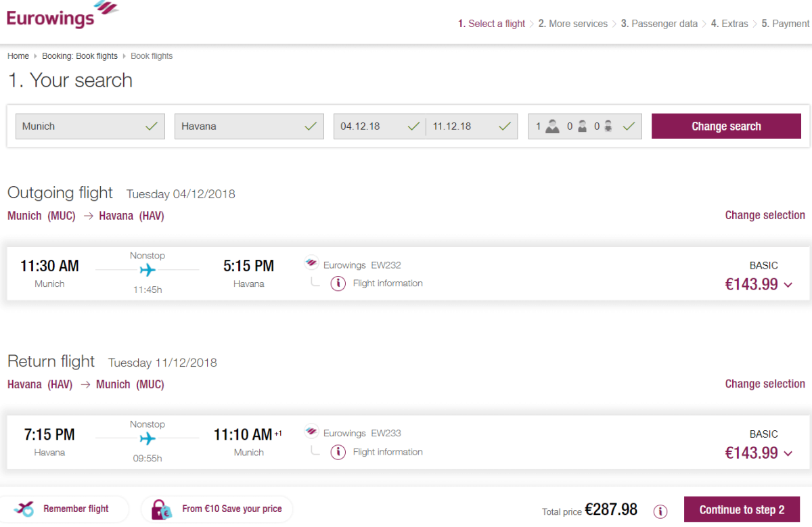The height and width of the screenshot is (527, 812).
Task: Click the Remember flight heart-plane icon
Action: pos(24,509)
